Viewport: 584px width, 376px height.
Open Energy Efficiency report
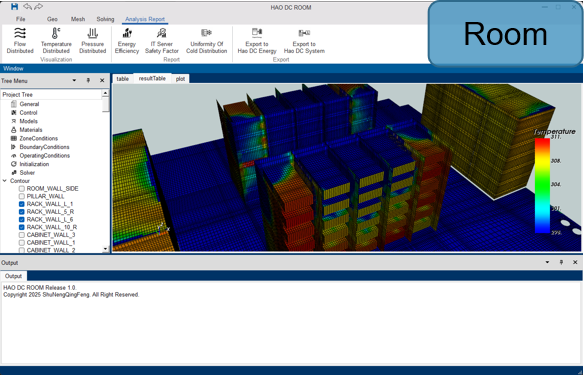click(x=127, y=40)
